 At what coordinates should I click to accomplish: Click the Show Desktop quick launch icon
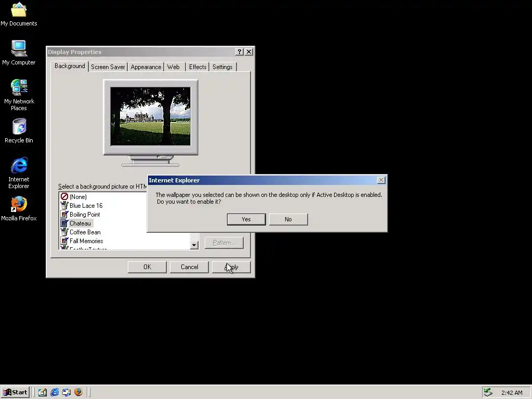43,392
